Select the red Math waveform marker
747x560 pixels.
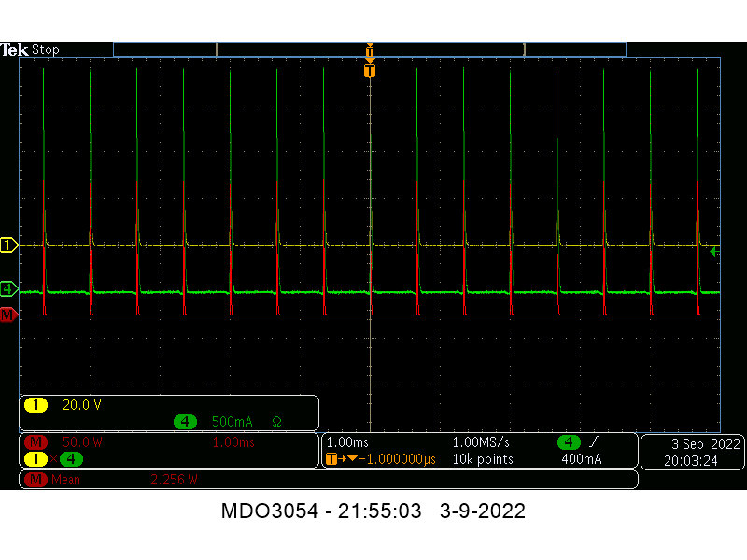pyautogui.click(x=9, y=315)
